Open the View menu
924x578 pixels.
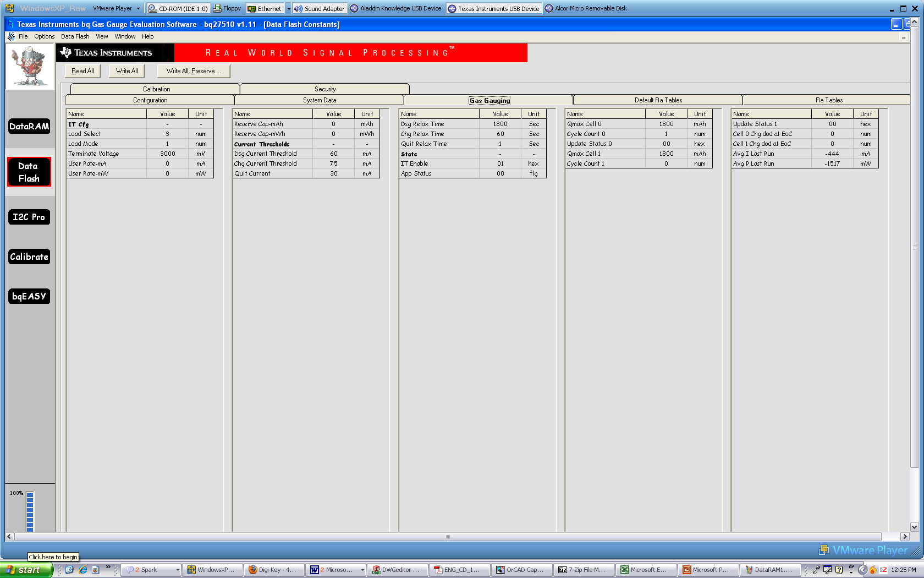tap(102, 36)
